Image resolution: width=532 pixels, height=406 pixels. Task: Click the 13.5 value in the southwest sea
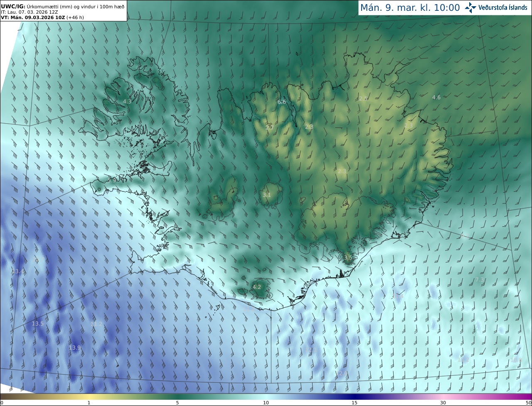(x=38, y=324)
